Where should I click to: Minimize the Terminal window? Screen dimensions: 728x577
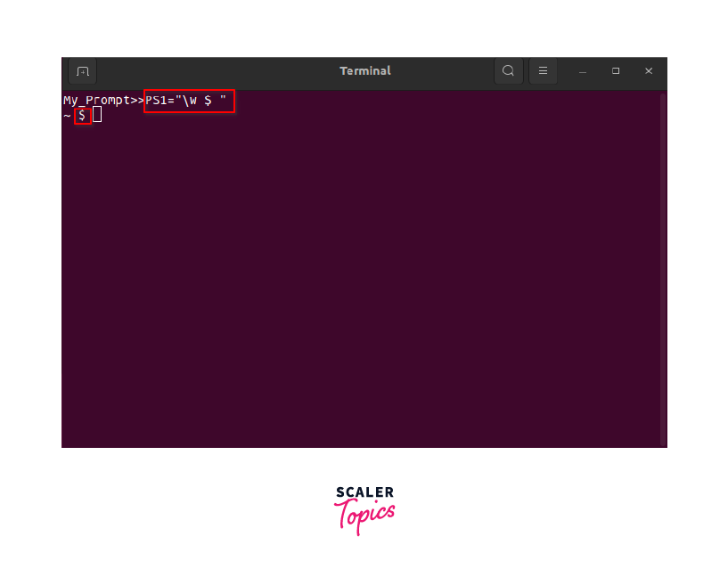click(582, 71)
